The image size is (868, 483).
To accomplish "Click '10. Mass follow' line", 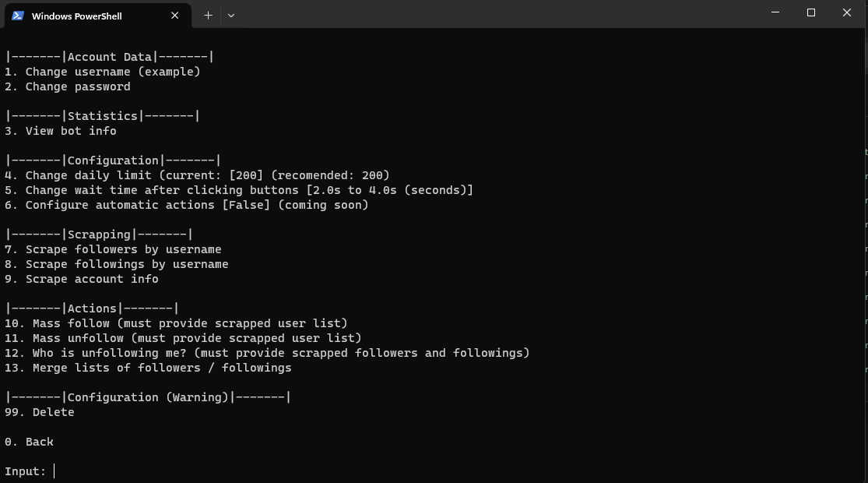I will [176, 323].
